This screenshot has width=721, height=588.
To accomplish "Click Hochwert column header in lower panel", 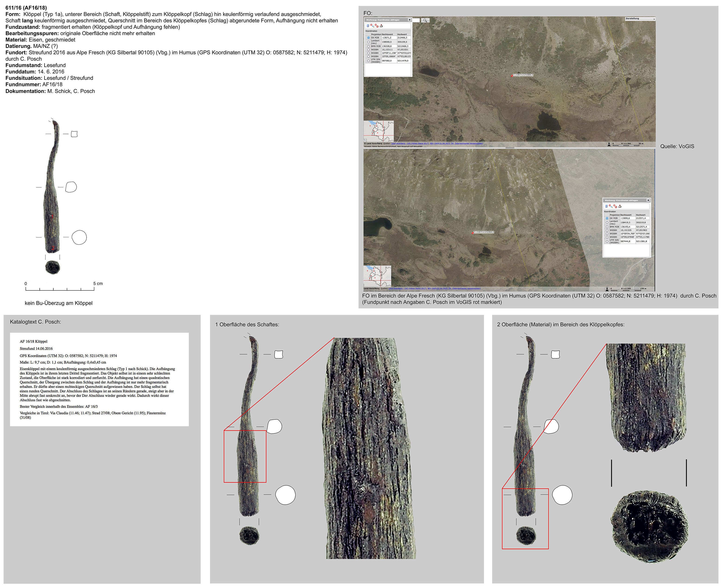I will tap(641, 215).
